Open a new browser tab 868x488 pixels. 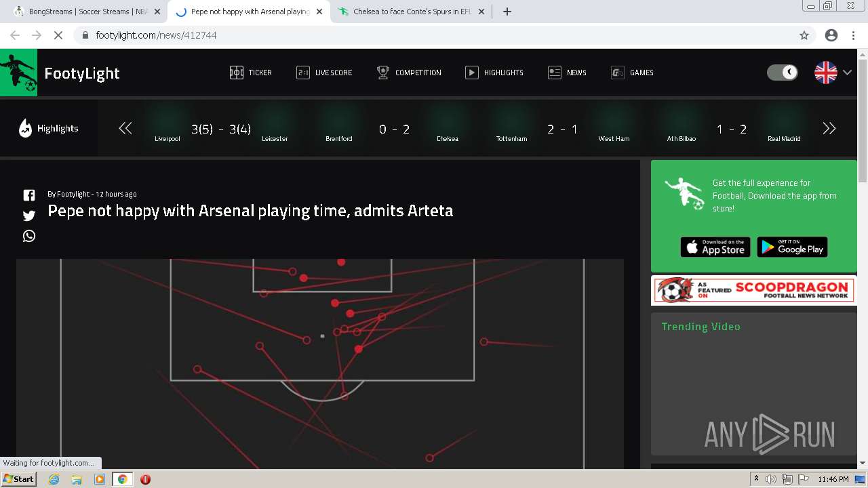tap(507, 12)
